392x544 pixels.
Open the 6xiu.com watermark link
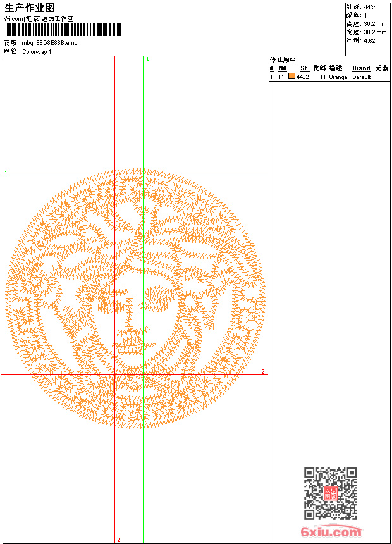[x=331, y=533]
